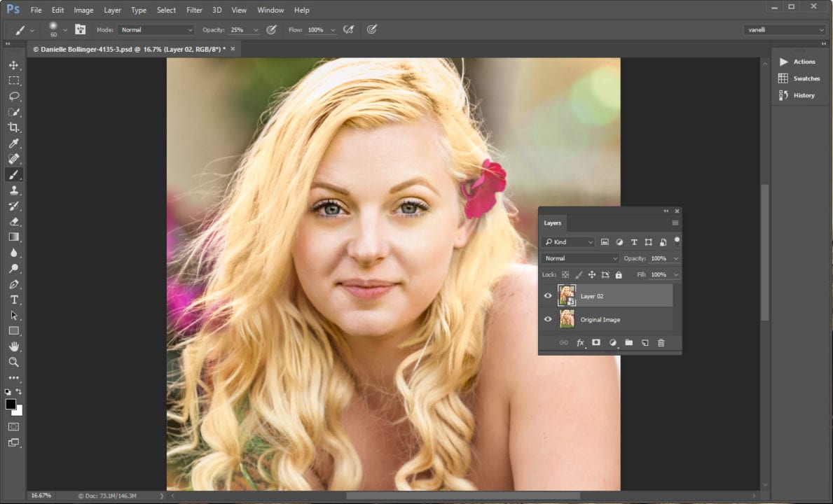The image size is (833, 504).
Task: Select the Healing Brush tool
Action: [14, 159]
